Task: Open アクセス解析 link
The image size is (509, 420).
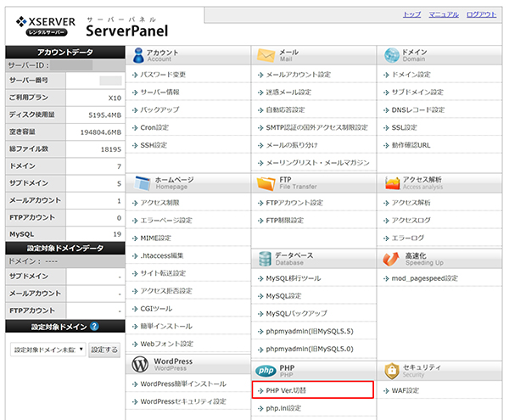Action: pyautogui.click(x=411, y=203)
